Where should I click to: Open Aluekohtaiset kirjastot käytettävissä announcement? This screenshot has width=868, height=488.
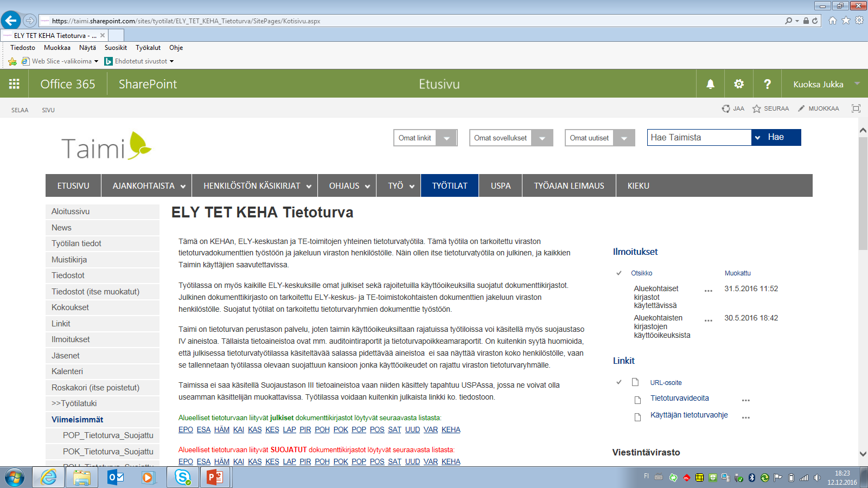click(656, 297)
